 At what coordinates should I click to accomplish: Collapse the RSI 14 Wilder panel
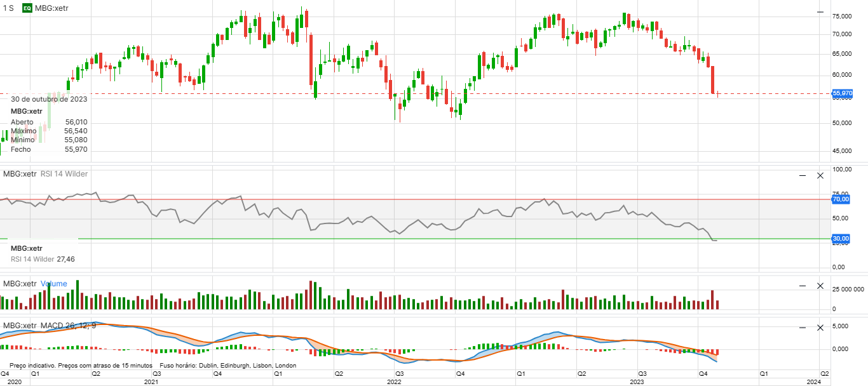(803, 175)
